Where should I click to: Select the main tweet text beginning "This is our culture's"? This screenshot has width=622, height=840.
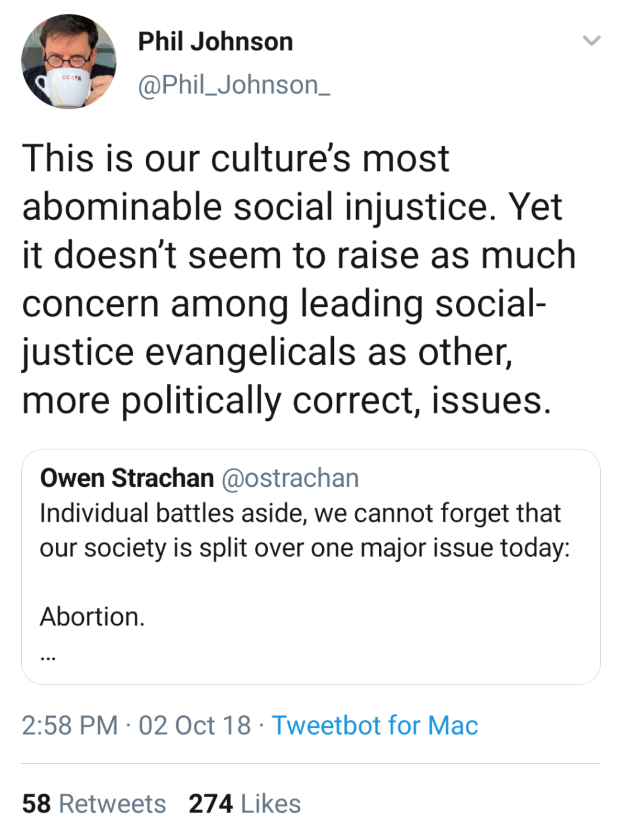click(235, 158)
